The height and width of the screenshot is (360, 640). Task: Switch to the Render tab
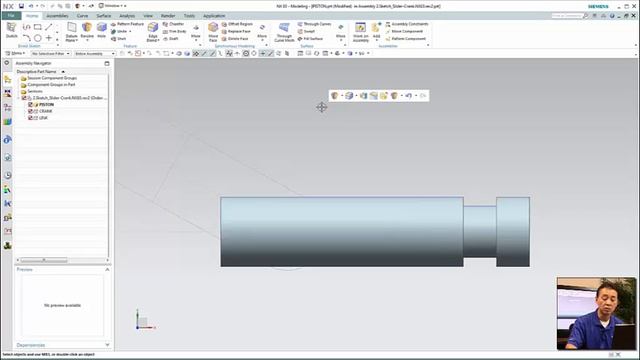pyautogui.click(x=168, y=16)
